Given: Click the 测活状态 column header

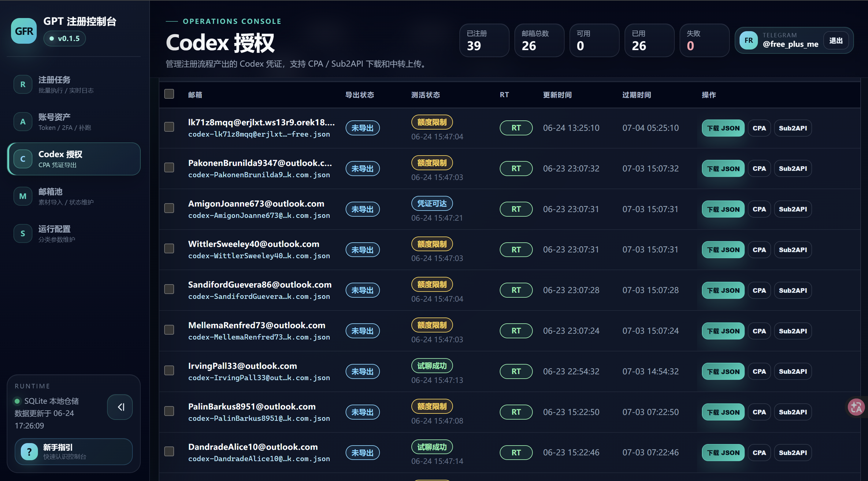Looking at the screenshot, I should click(425, 95).
